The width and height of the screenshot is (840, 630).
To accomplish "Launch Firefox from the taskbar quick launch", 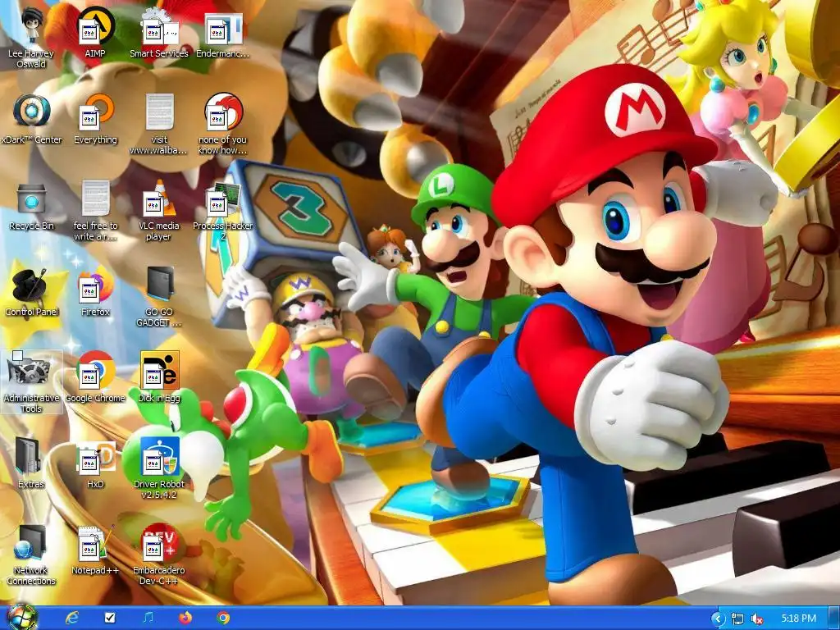I will [x=185, y=619].
